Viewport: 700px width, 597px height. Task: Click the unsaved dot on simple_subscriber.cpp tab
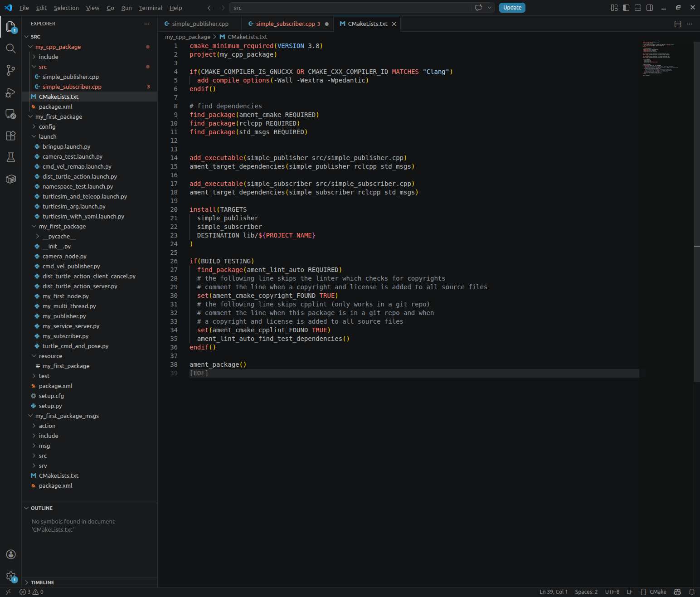[x=327, y=24]
